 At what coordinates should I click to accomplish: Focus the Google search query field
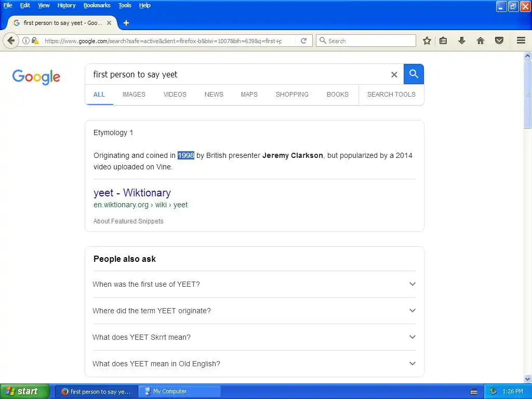point(237,74)
